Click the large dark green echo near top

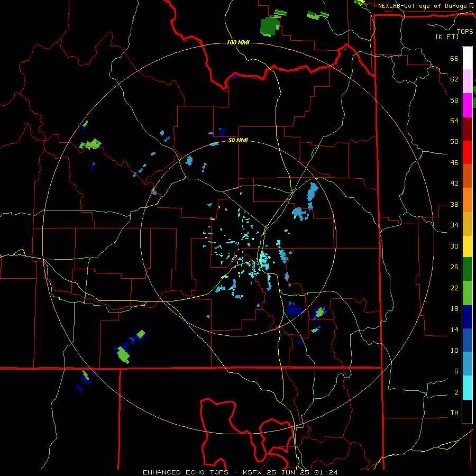tap(270, 27)
